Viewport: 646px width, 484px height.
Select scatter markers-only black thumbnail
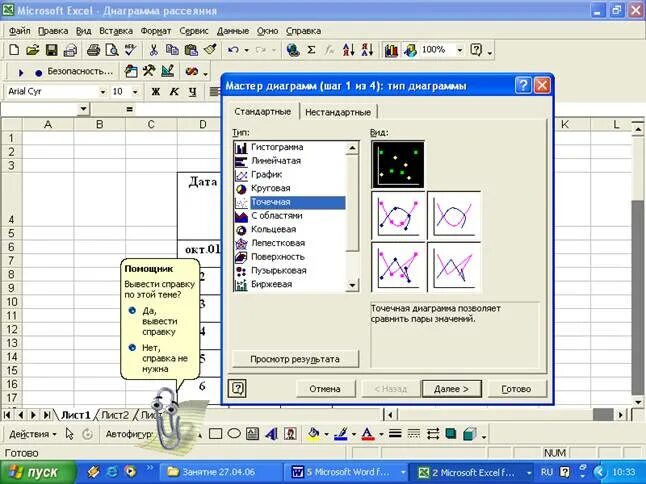click(398, 164)
